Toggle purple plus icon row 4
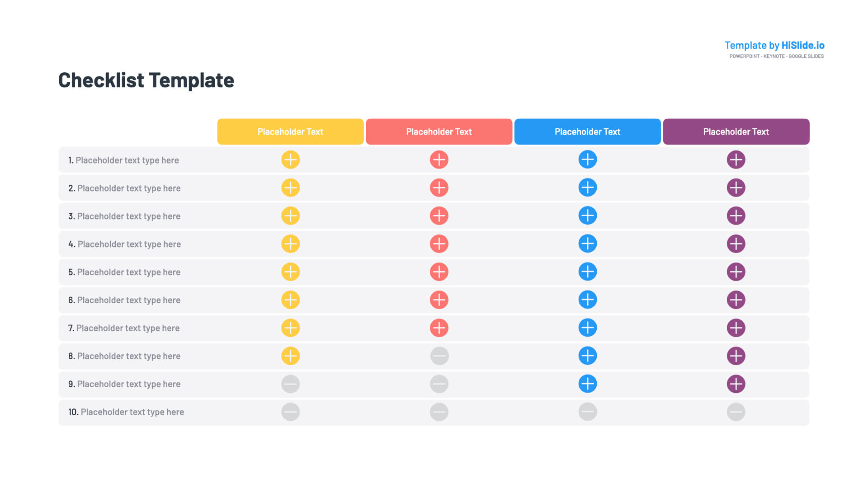 pyautogui.click(x=736, y=244)
